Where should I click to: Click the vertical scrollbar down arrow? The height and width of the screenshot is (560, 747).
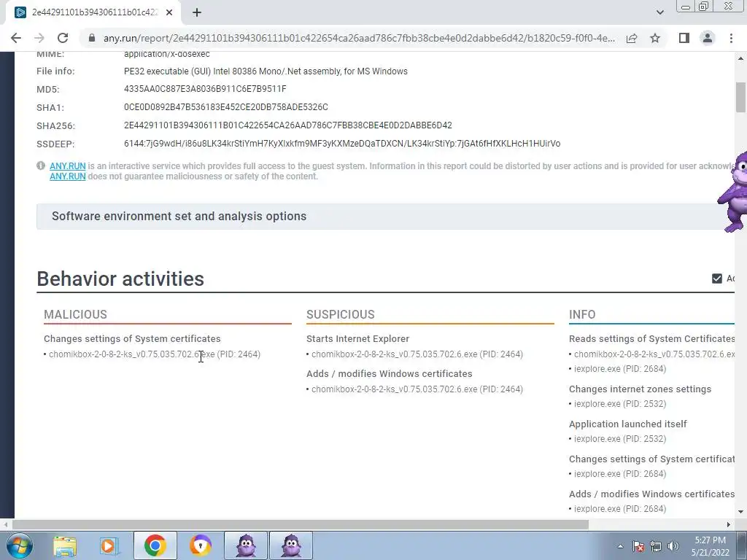coord(740,512)
